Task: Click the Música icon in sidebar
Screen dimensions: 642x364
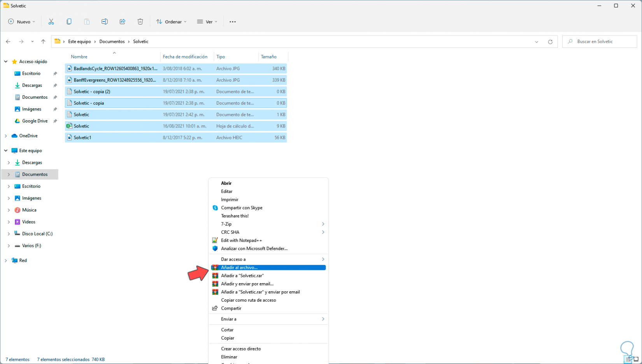Action: pyautogui.click(x=17, y=210)
